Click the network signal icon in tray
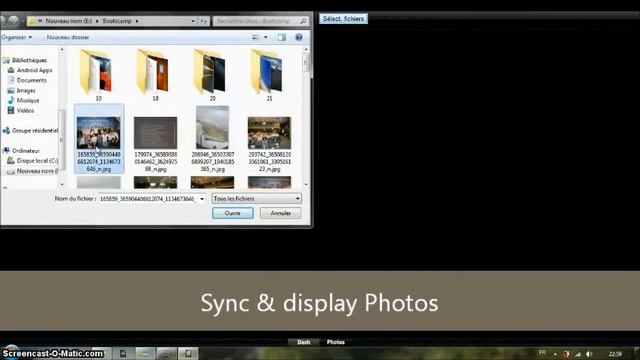This screenshot has width=640, height=360. point(578,354)
